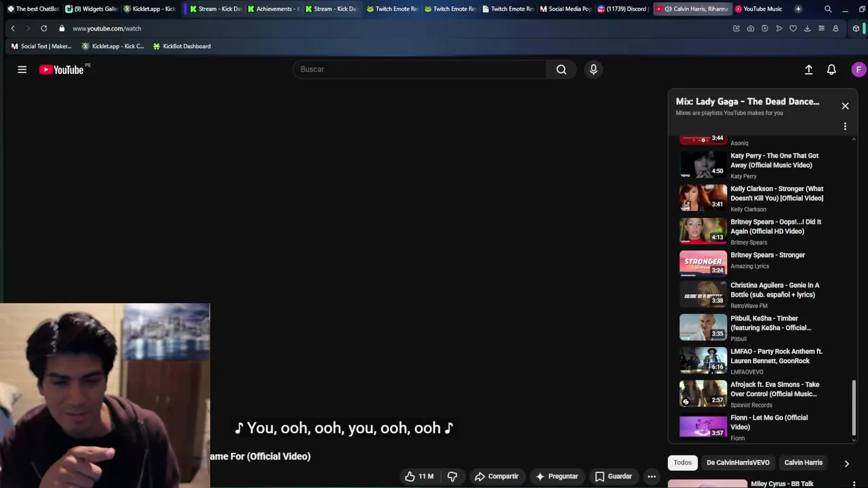Open the account avatar menu

click(x=859, y=70)
